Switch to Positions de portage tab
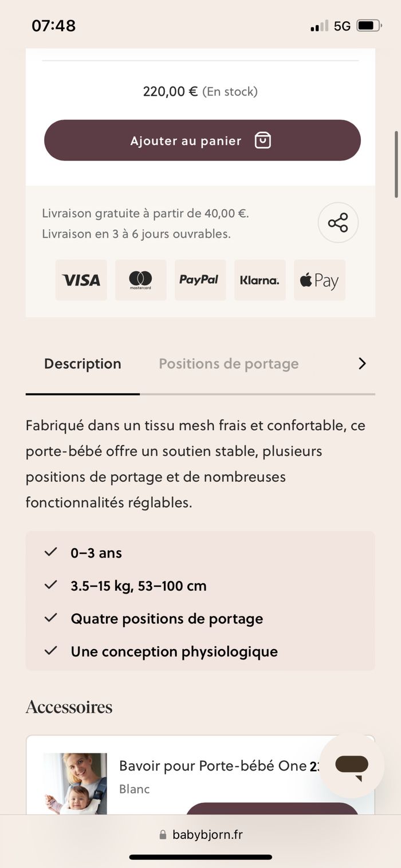Image resolution: width=401 pixels, height=868 pixels. pyautogui.click(x=229, y=364)
